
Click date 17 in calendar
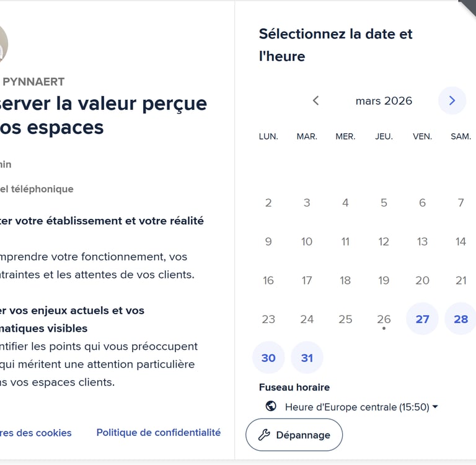pos(307,280)
